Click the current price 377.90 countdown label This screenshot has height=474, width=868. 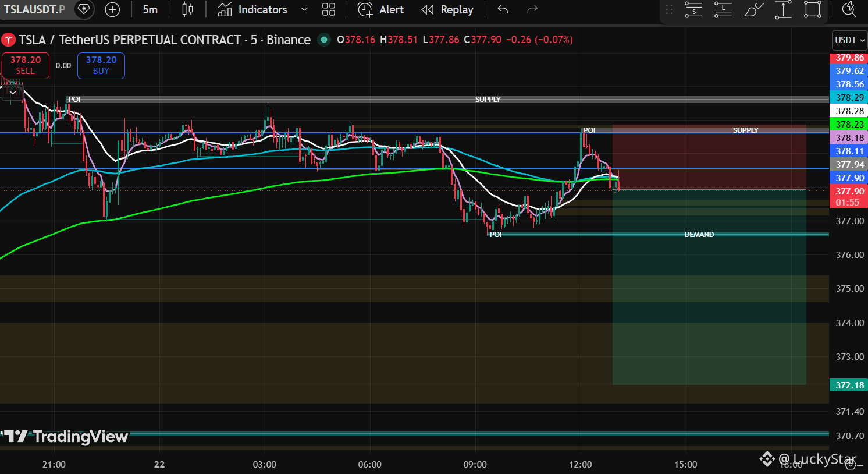tap(849, 197)
